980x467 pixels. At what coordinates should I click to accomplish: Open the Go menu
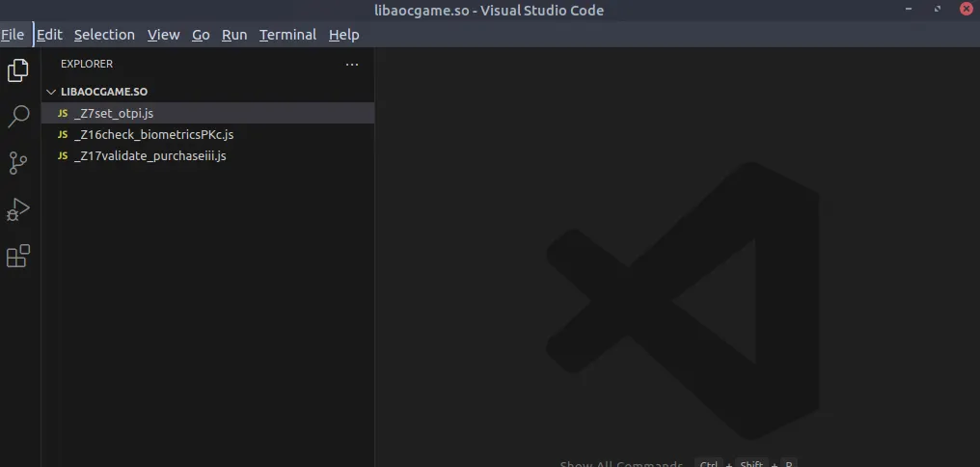201,35
